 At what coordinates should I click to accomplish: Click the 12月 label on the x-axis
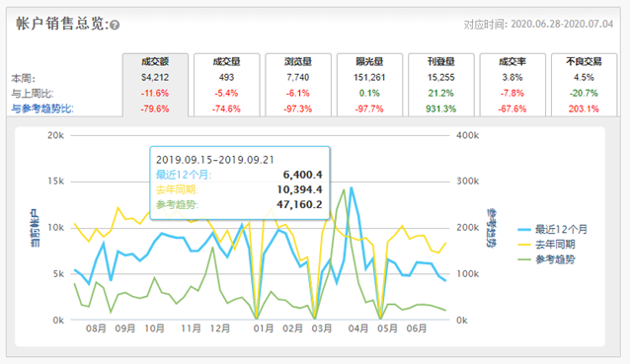click(220, 328)
